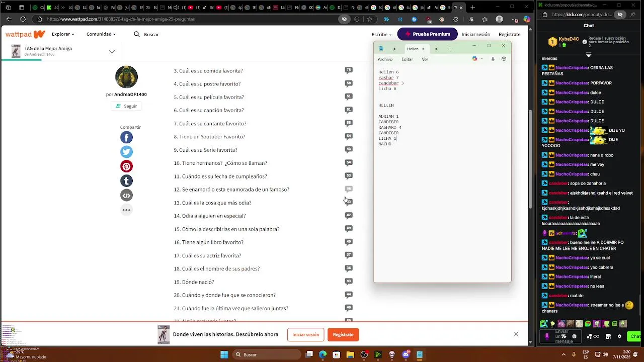Click Regístrate in the Wattpad header
Image resolution: width=644 pixels, height=362 pixels.
click(x=509, y=34)
